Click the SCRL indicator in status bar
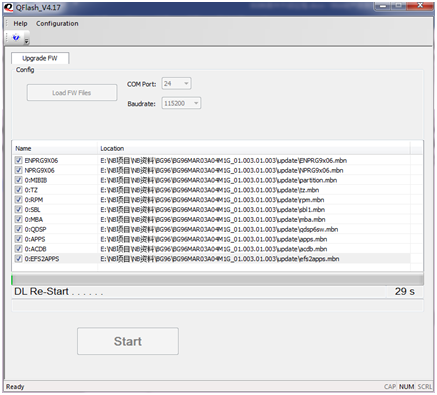437x395 pixels. 425,387
